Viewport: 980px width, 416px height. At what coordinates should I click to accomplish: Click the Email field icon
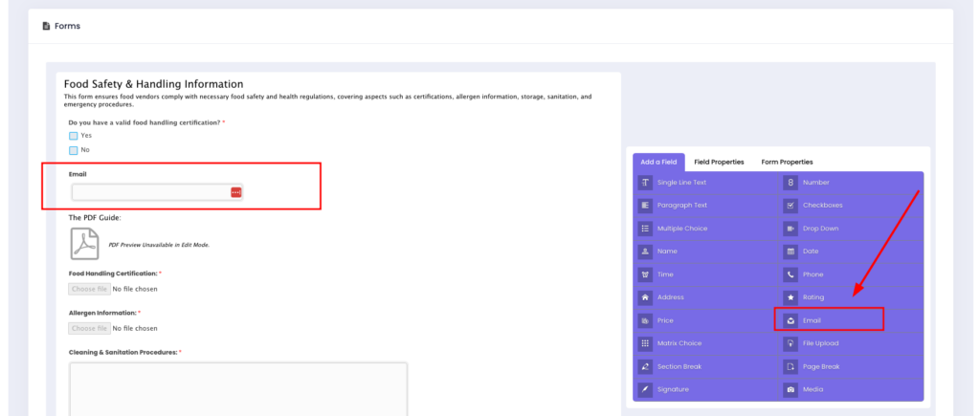tap(791, 320)
